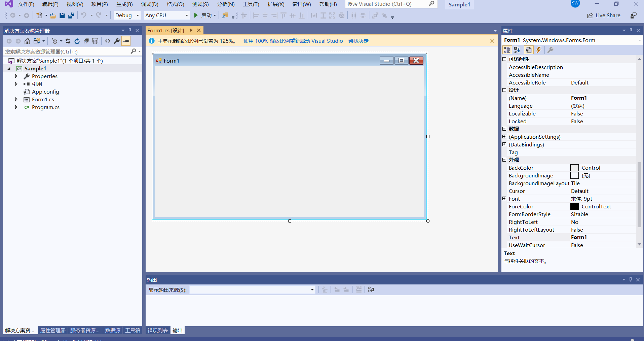Toggle Preview Selected Items in Solution Explorer
The height and width of the screenshot is (341, 644).
point(126,41)
